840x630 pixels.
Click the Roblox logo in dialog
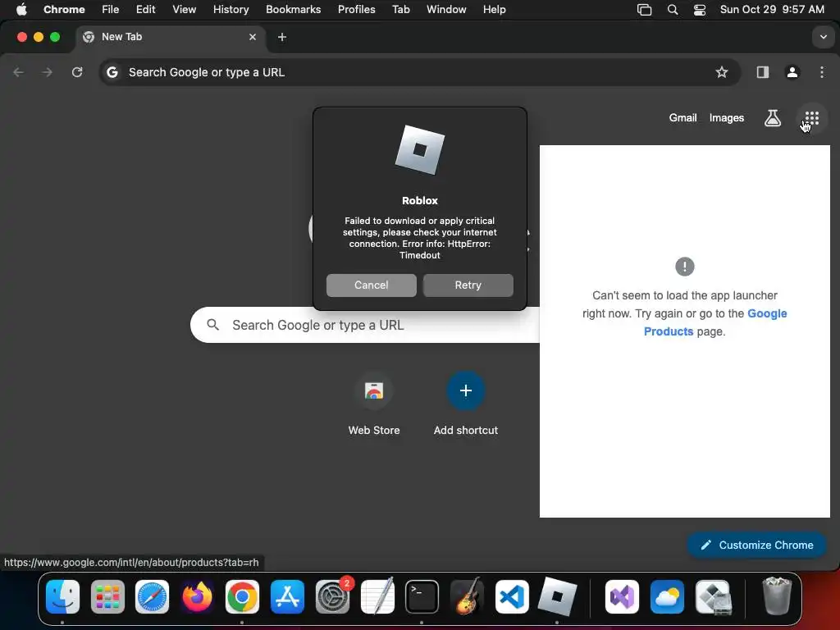pos(420,150)
